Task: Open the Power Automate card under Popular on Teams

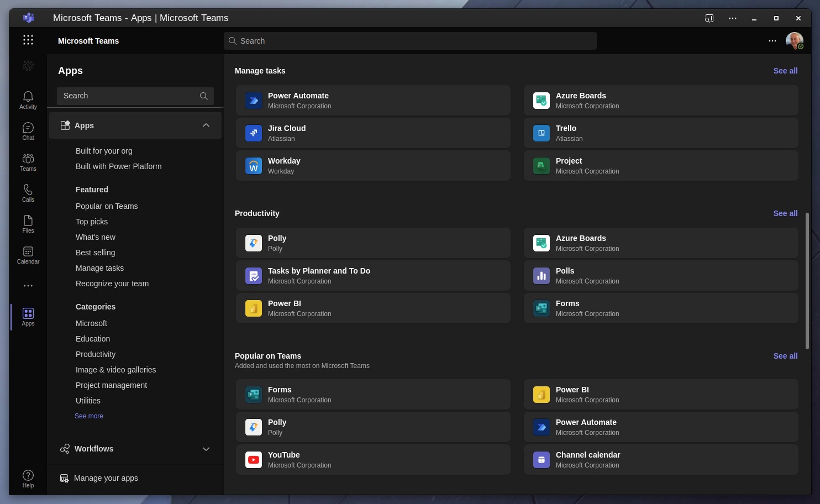Action: [661, 427]
